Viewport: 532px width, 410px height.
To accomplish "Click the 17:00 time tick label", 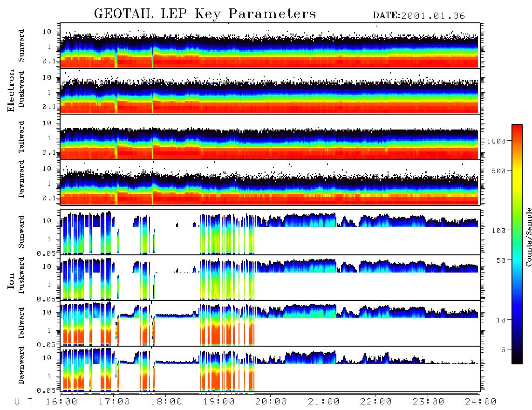I will point(114,402).
